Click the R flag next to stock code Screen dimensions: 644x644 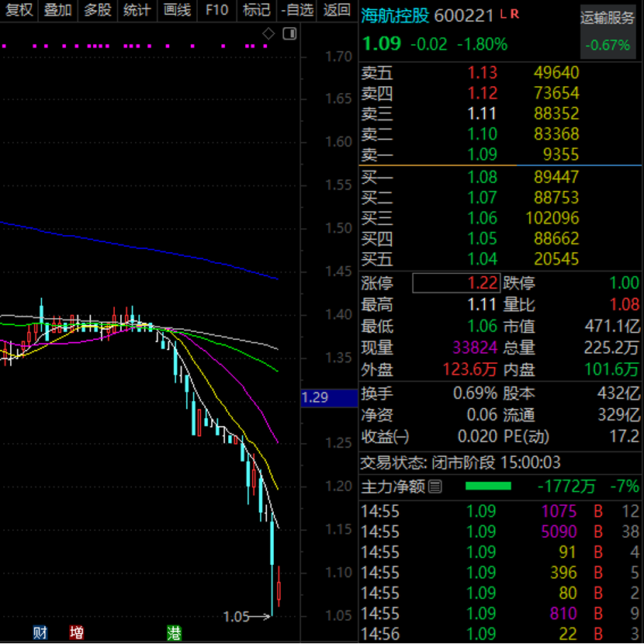514,15
